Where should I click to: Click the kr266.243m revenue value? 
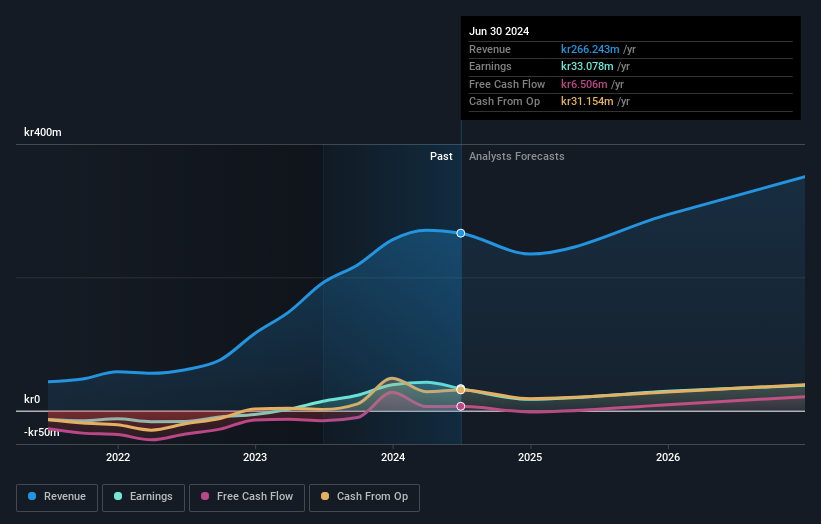590,49
